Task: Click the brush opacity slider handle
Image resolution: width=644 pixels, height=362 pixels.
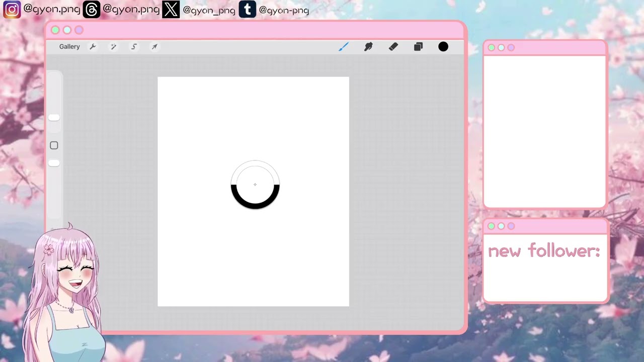Action: (x=54, y=163)
